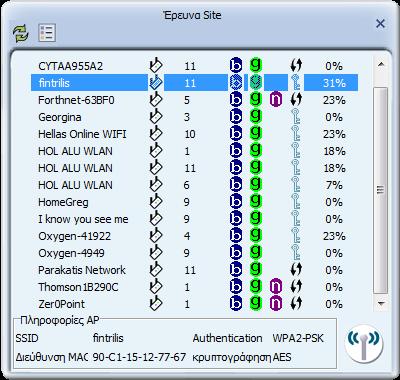
Task: Open the profile list icon in toolbar
Action: [x=47, y=32]
